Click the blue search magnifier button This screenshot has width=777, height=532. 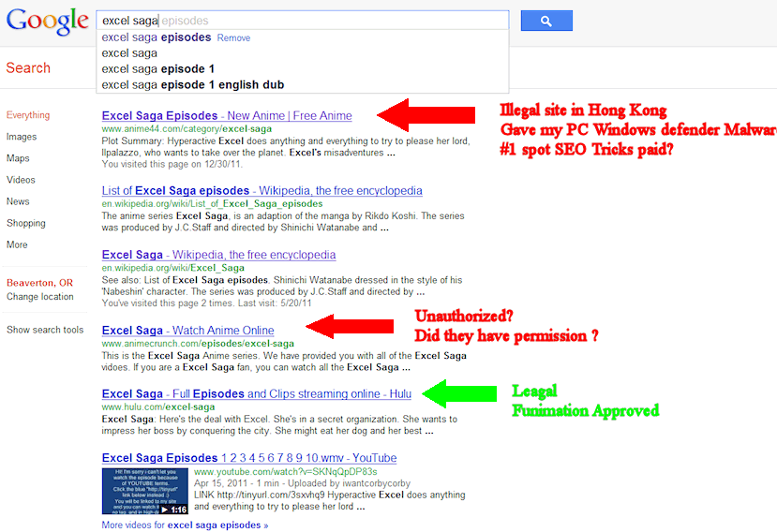[x=546, y=21]
